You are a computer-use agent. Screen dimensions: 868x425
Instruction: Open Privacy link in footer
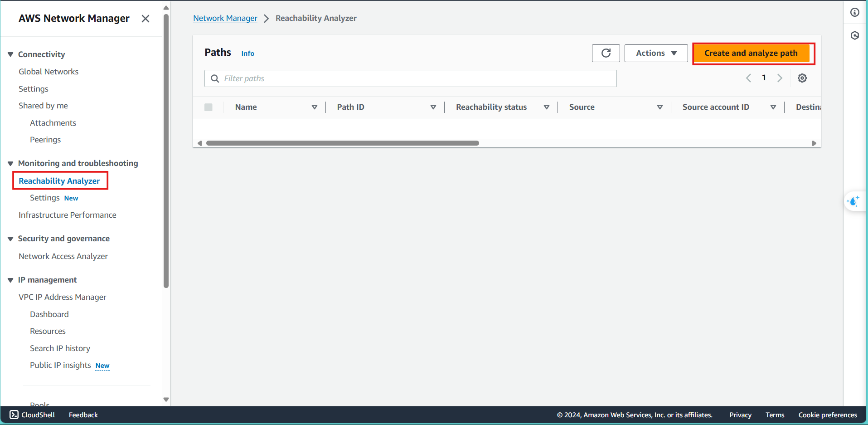(740, 415)
